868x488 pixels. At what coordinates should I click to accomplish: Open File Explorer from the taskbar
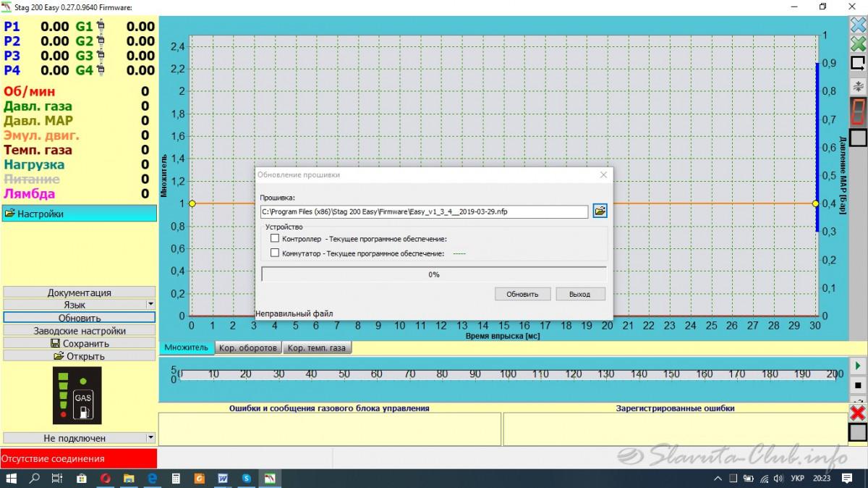click(129, 479)
